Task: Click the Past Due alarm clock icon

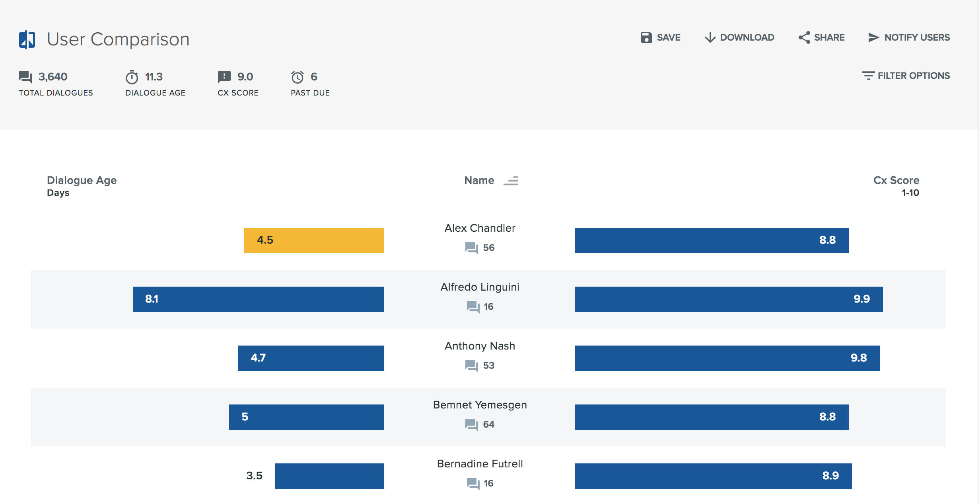Action: click(297, 77)
